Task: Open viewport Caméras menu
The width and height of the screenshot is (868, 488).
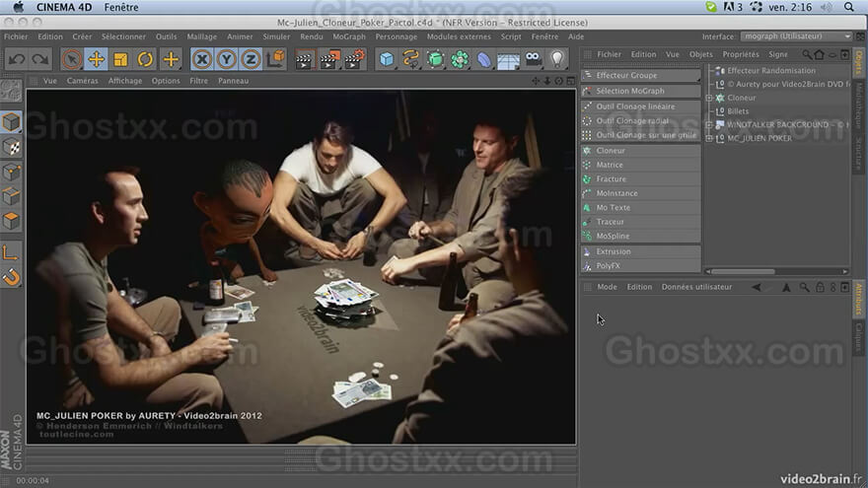Action: 83,81
